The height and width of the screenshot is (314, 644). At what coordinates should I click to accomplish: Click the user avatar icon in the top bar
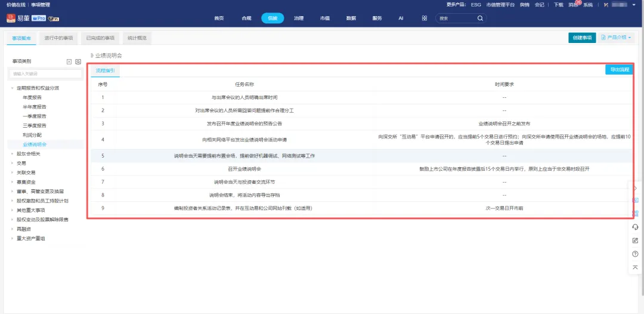coord(606,5)
